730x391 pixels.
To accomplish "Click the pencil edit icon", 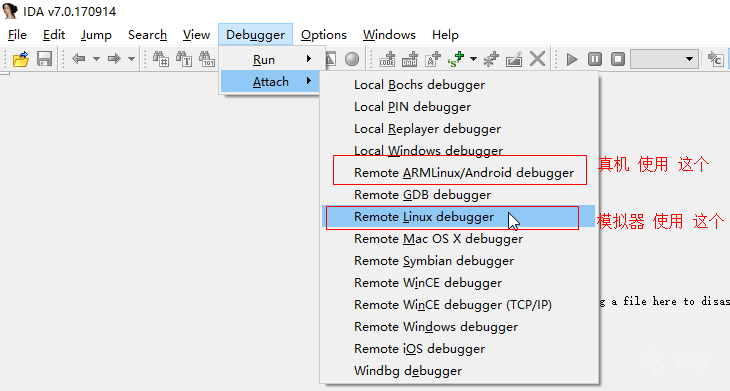I will 514,59.
